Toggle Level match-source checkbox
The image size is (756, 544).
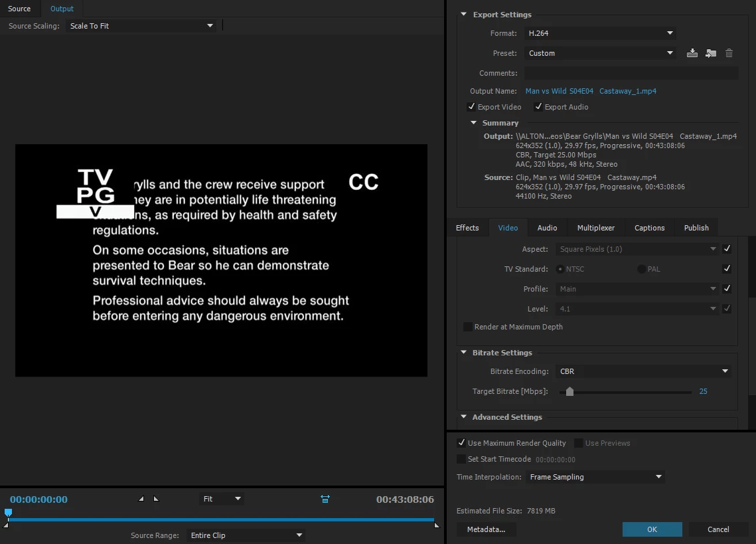tap(727, 308)
